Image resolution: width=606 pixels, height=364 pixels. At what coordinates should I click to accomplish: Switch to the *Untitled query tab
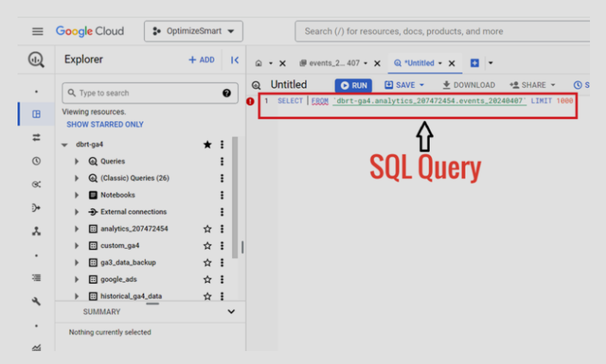tap(414, 63)
